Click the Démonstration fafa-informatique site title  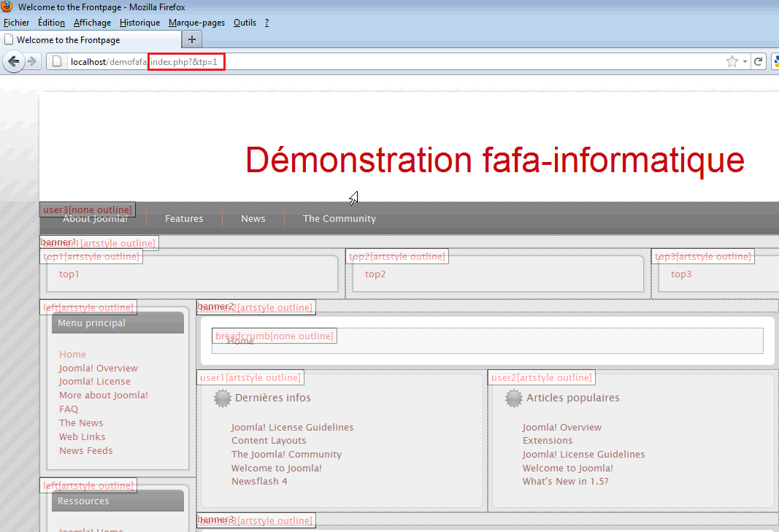click(x=495, y=160)
